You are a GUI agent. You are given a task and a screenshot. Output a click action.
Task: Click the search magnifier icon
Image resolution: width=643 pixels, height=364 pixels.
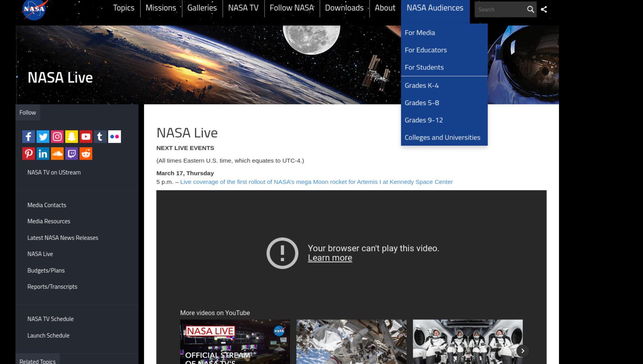[x=530, y=9]
